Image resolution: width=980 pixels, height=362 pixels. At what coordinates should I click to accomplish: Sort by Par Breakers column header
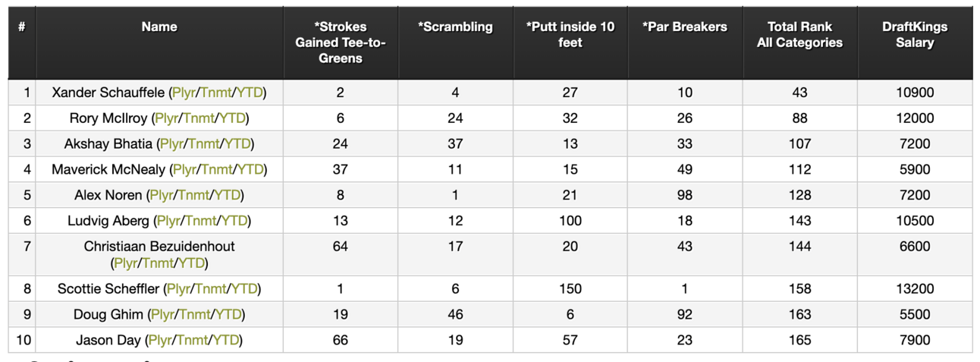pyautogui.click(x=684, y=27)
